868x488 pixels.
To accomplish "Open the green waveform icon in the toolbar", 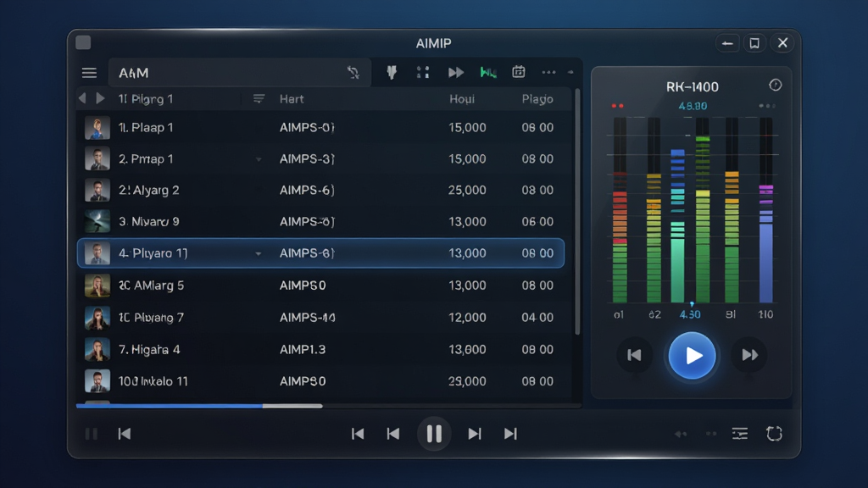I will pos(488,72).
